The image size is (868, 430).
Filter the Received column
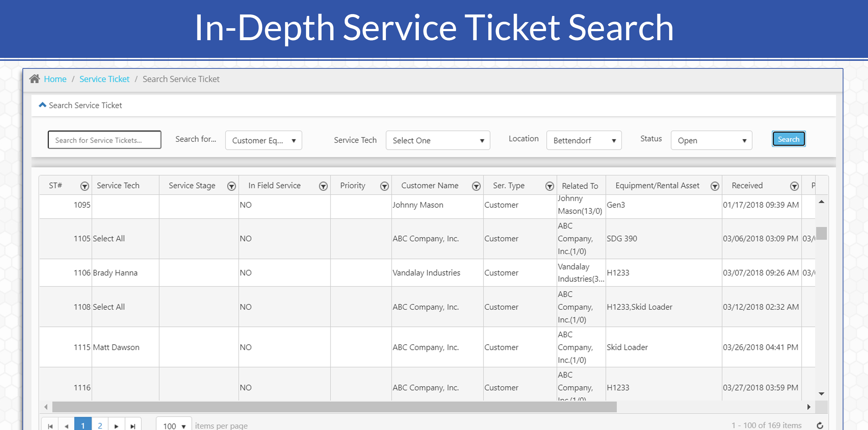(794, 186)
